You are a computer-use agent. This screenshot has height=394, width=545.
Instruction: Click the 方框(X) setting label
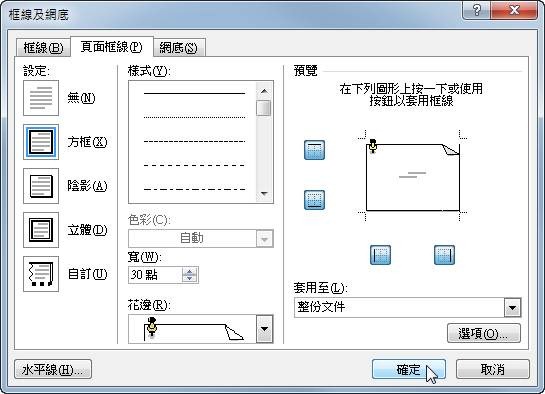click(87, 142)
